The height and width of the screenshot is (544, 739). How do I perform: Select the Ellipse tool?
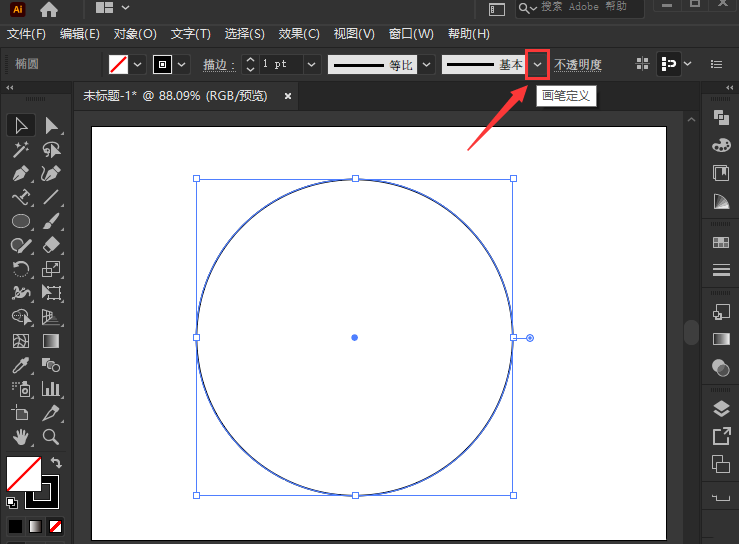tap(20, 221)
